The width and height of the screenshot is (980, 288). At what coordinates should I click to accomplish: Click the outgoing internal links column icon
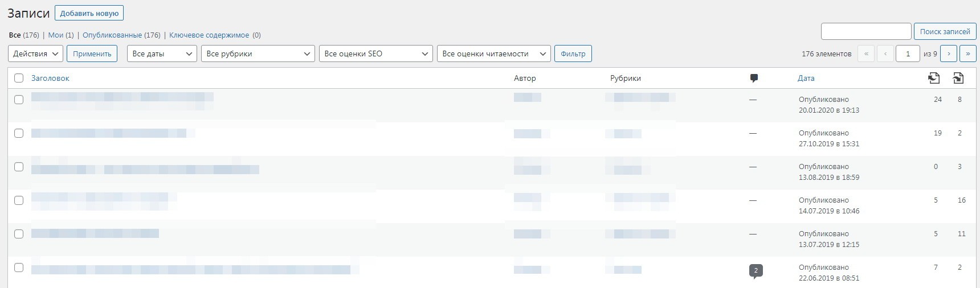click(x=933, y=78)
